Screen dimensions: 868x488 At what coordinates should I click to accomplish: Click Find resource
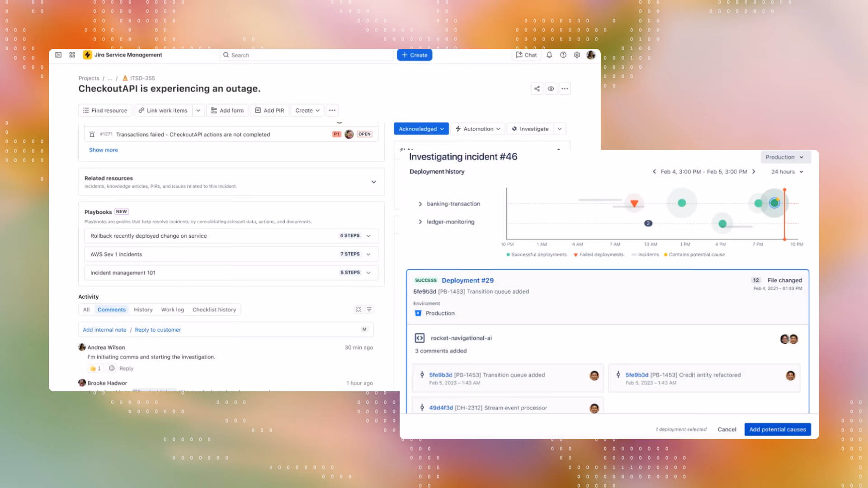point(105,110)
